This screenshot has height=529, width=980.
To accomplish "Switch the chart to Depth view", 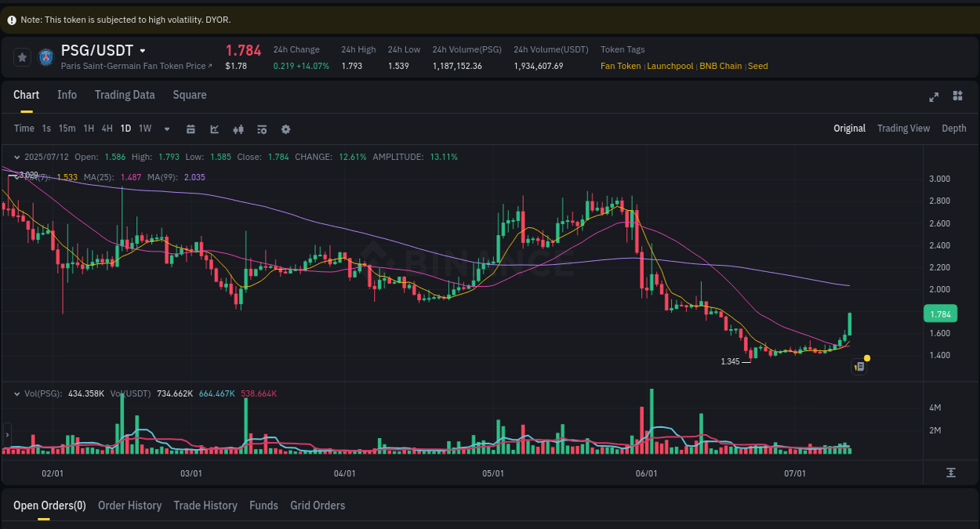I will [954, 128].
